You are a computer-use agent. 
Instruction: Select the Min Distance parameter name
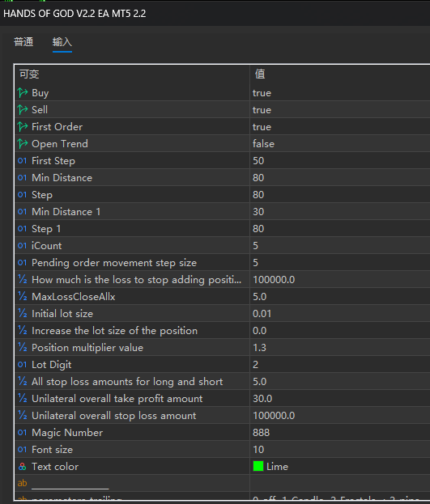click(x=62, y=178)
